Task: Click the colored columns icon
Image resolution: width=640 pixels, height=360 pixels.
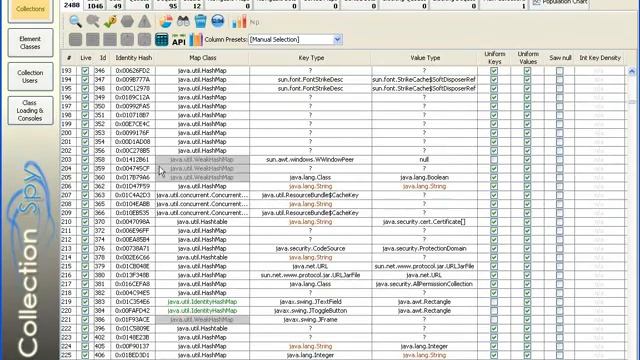Action: (196, 40)
